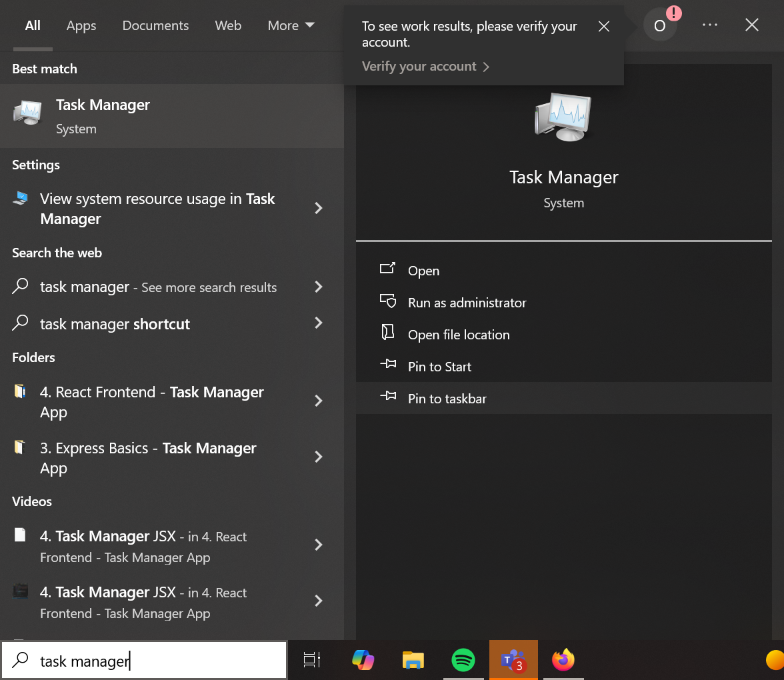
Task: Click the 'Folders' section header
Action: point(33,357)
